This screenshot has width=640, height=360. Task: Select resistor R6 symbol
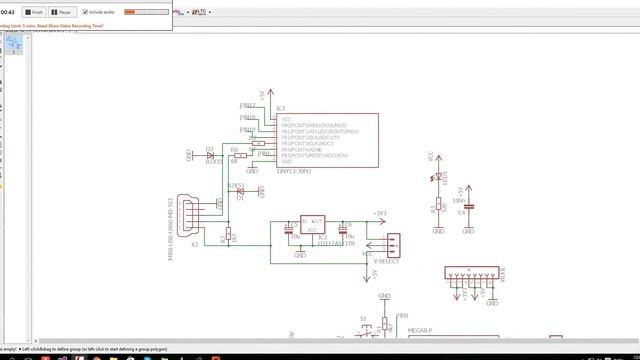point(240,156)
